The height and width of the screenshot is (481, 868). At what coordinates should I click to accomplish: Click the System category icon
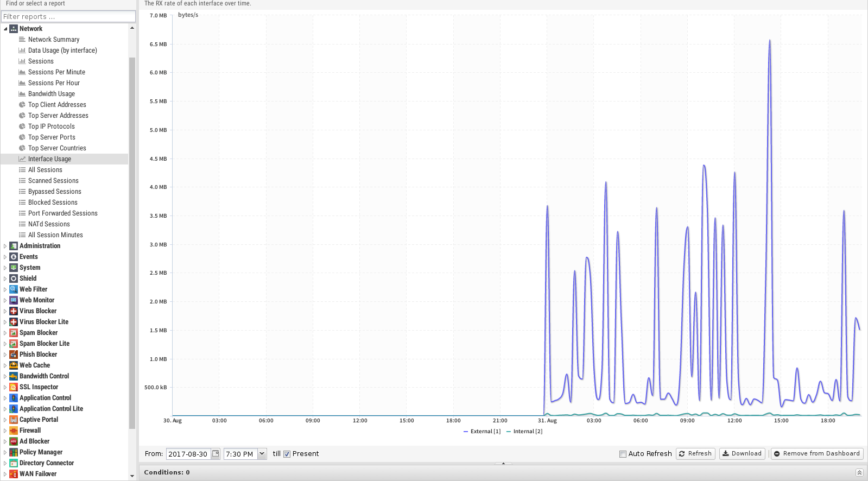[14, 268]
